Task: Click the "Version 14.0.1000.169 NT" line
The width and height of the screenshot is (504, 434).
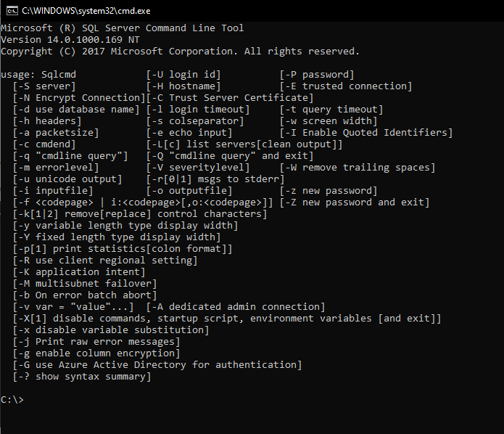Action: pyautogui.click(x=70, y=40)
